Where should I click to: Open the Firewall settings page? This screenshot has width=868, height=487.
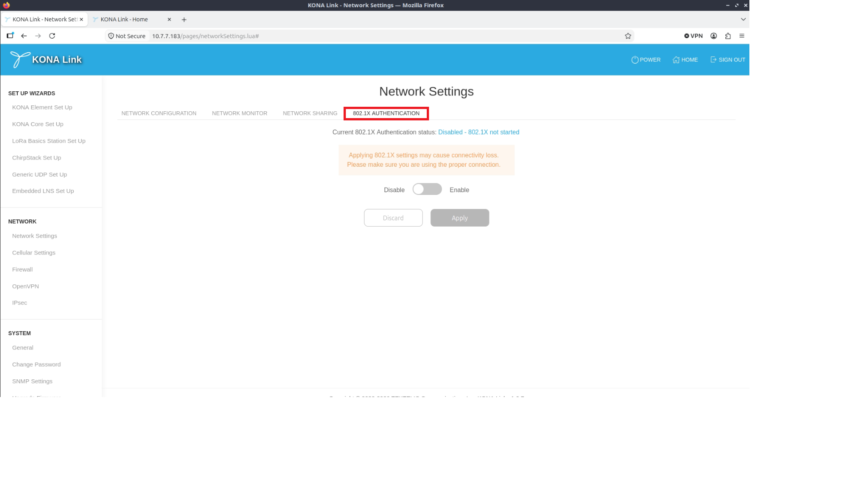(x=22, y=269)
